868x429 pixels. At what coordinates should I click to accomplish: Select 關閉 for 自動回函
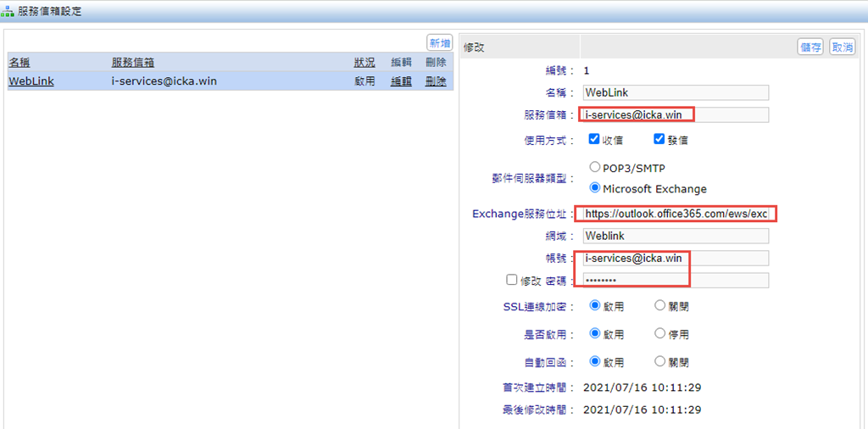[x=659, y=362]
